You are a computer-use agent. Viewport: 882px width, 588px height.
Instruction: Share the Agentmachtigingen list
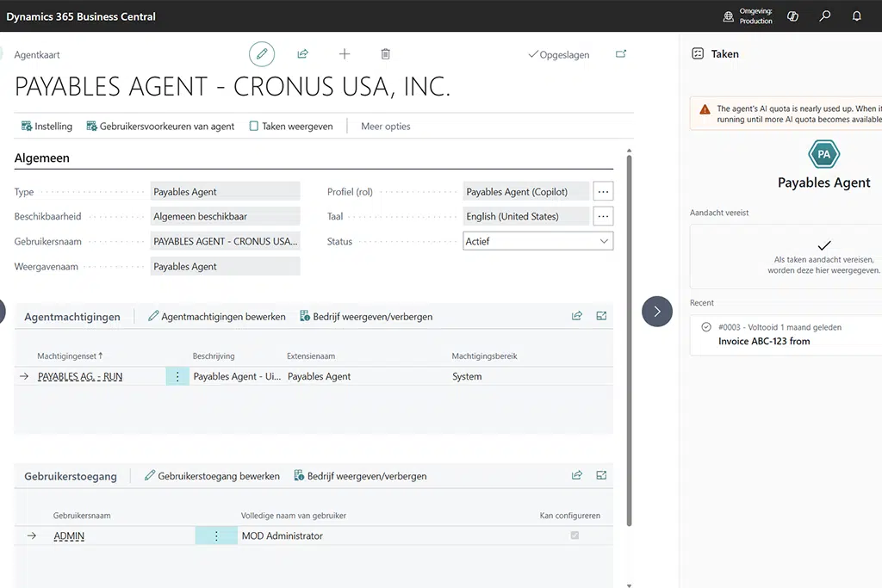point(576,316)
